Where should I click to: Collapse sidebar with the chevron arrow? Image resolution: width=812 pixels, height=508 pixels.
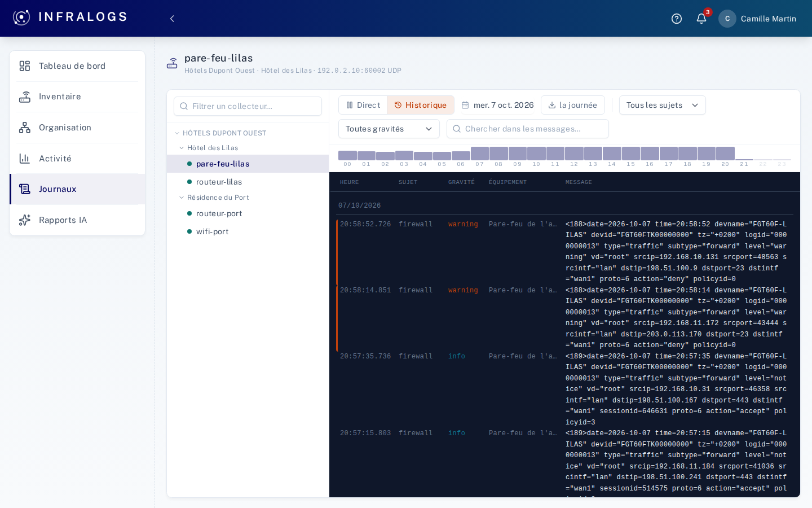[172, 19]
